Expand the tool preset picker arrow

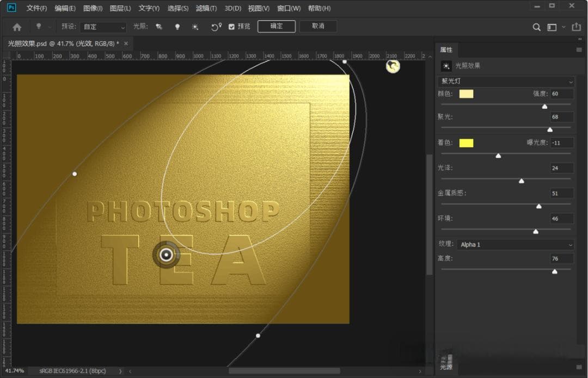coord(50,27)
